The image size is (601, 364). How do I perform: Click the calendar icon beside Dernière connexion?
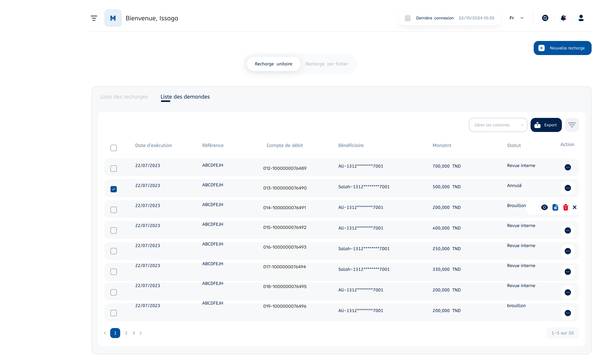[408, 18]
